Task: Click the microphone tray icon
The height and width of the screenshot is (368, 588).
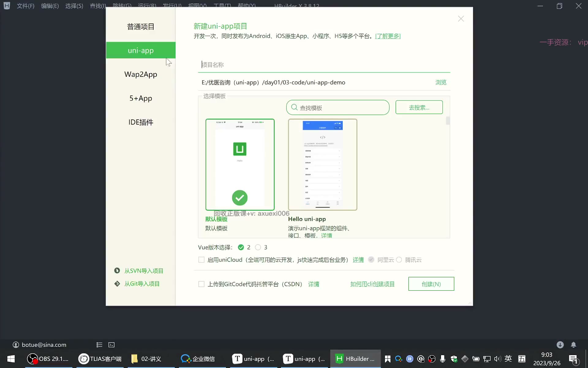Action: [443, 359]
